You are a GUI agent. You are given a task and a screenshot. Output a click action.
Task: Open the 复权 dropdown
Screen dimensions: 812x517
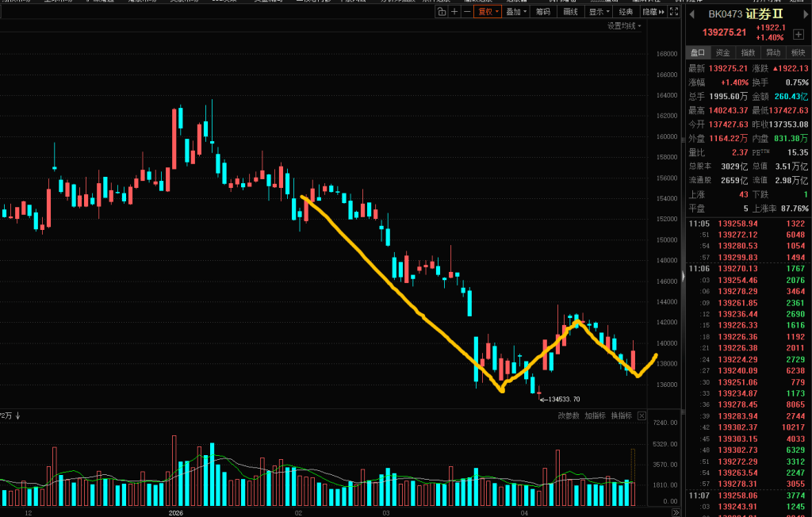pyautogui.click(x=488, y=12)
